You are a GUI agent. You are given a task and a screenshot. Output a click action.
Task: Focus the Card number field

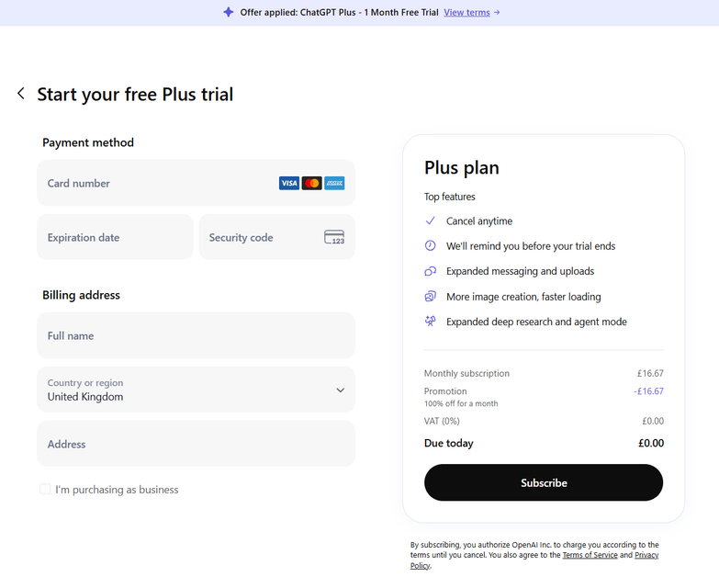[156, 184]
